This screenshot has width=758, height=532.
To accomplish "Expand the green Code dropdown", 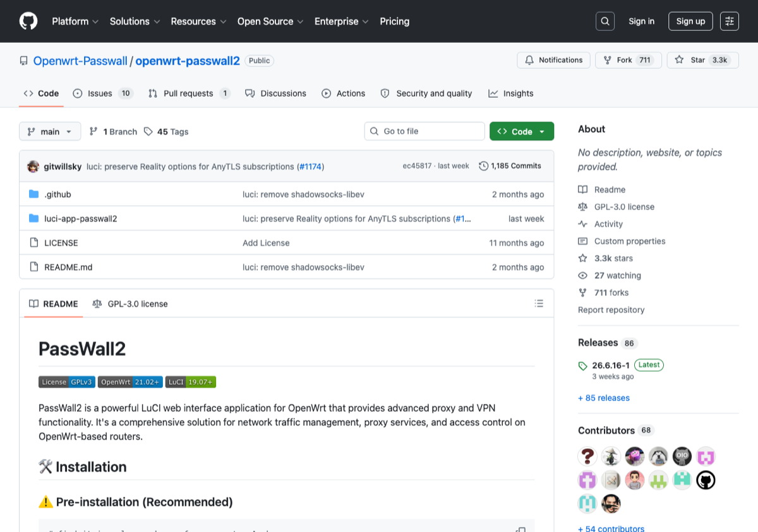I will [522, 131].
